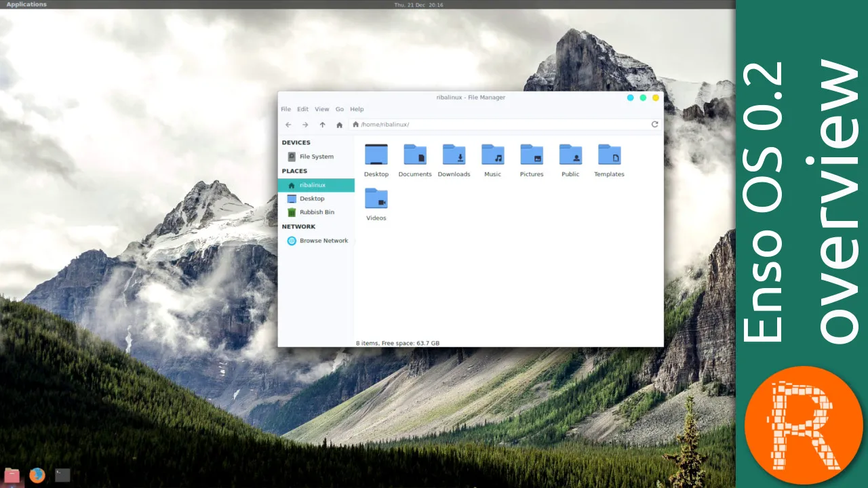Click the 'ribalinux - File Manager' title text
This screenshot has width=868, height=488.
coord(471,98)
